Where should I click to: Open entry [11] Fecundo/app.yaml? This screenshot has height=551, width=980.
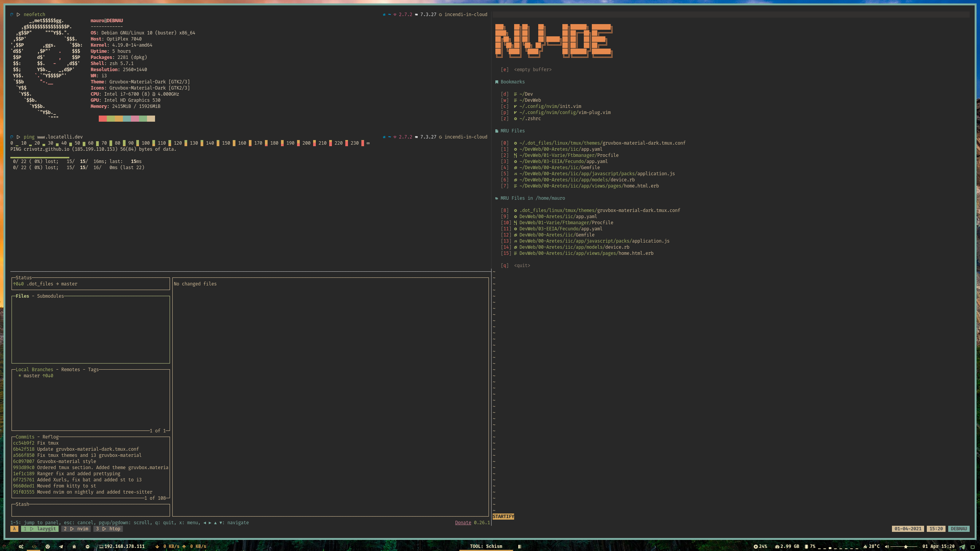coord(552,229)
